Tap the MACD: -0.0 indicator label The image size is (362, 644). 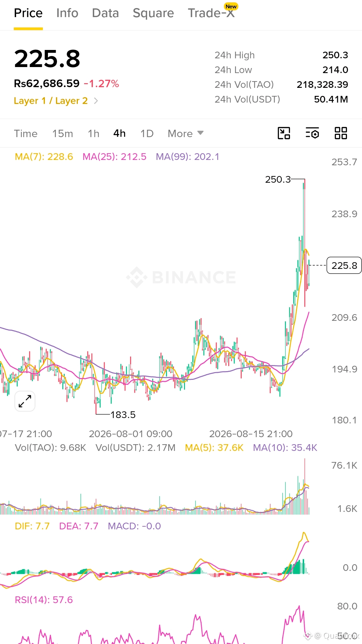pyautogui.click(x=134, y=526)
